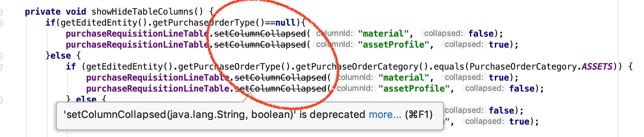The width and height of the screenshot is (644, 137).
Task: Click the "material" string followed by collapsed: true
Action: [404, 78]
